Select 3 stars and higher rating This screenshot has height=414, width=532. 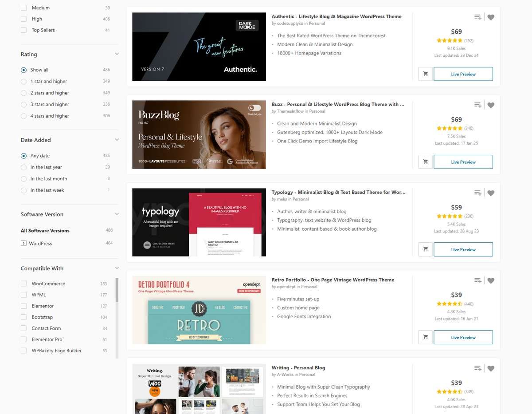(x=23, y=105)
